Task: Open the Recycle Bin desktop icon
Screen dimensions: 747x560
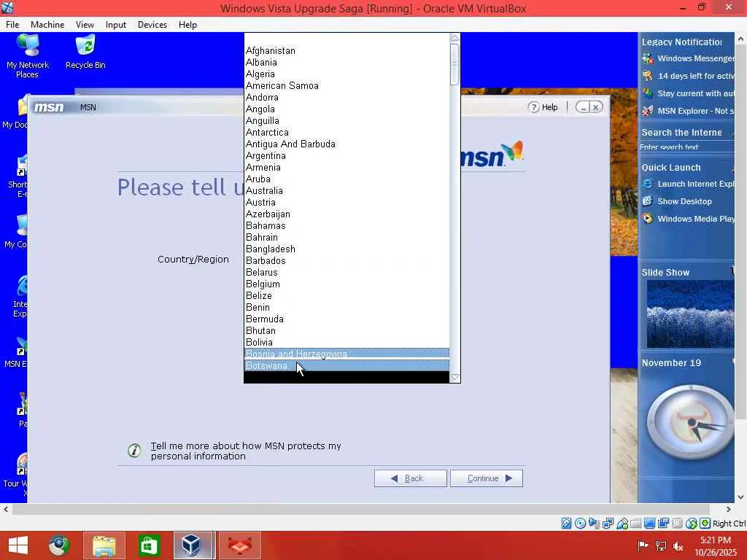Action: 85,52
